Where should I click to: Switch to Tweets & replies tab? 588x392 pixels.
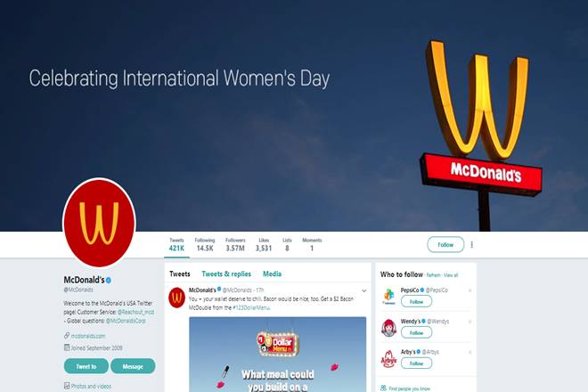click(x=226, y=274)
